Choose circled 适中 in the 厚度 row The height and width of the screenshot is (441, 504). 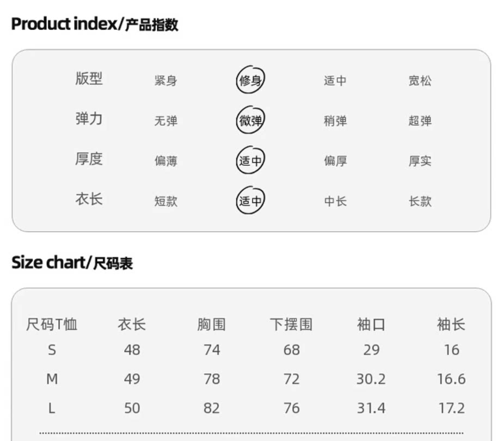250,161
